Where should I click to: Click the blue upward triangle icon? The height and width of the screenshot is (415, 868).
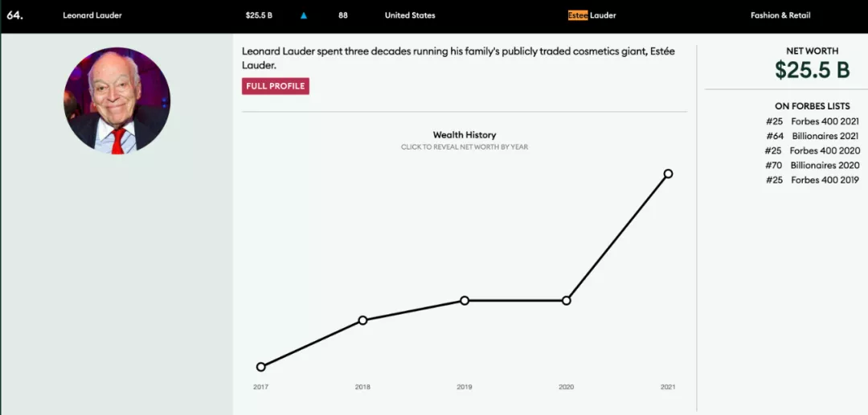tap(304, 15)
